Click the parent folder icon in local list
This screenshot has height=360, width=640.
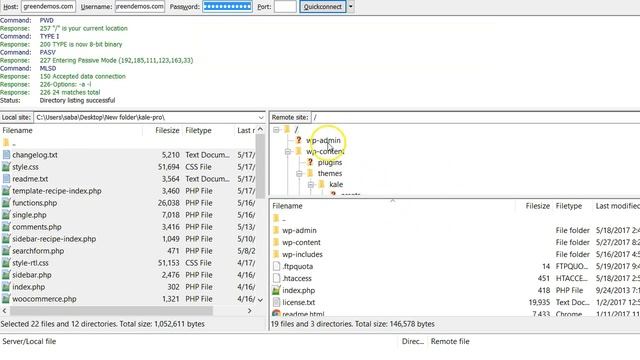6,143
